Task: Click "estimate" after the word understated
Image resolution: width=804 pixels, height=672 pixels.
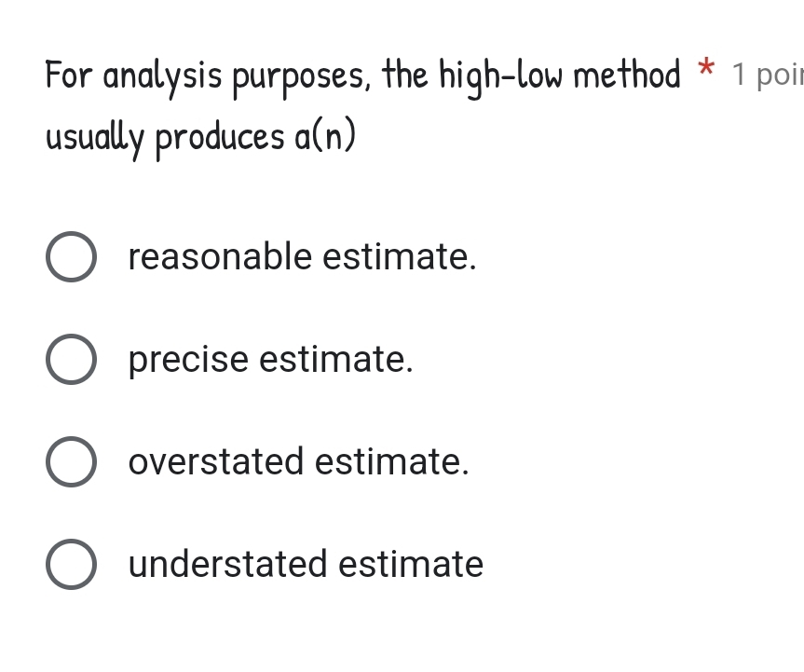Action: 411,565
